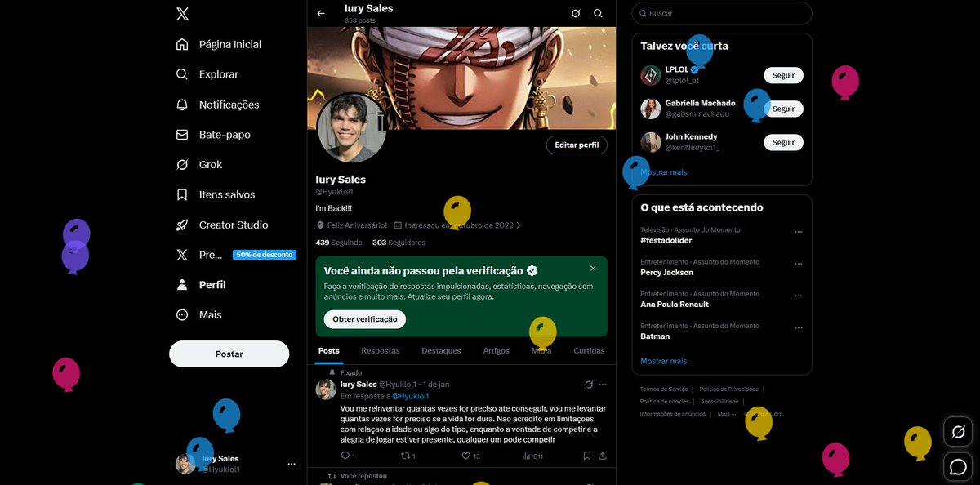This screenshot has height=485, width=980.
Task: Open Explorar in the sidebar
Action: tap(207, 74)
